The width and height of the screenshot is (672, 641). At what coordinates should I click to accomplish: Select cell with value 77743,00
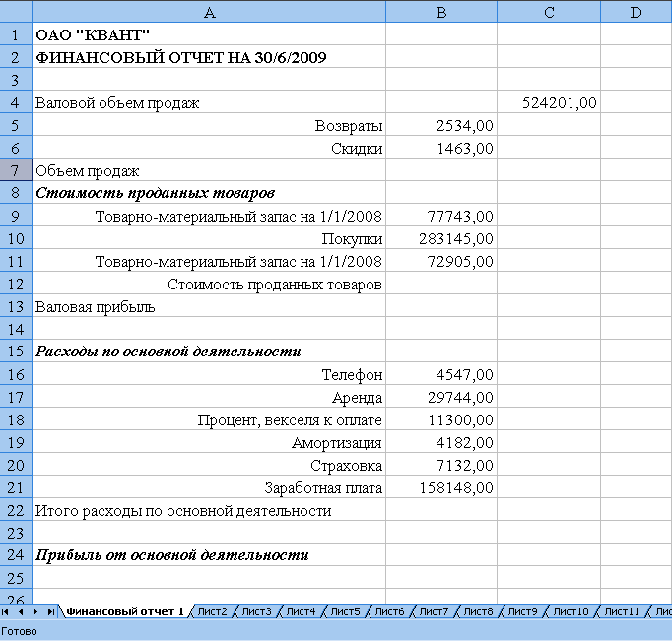click(441, 216)
